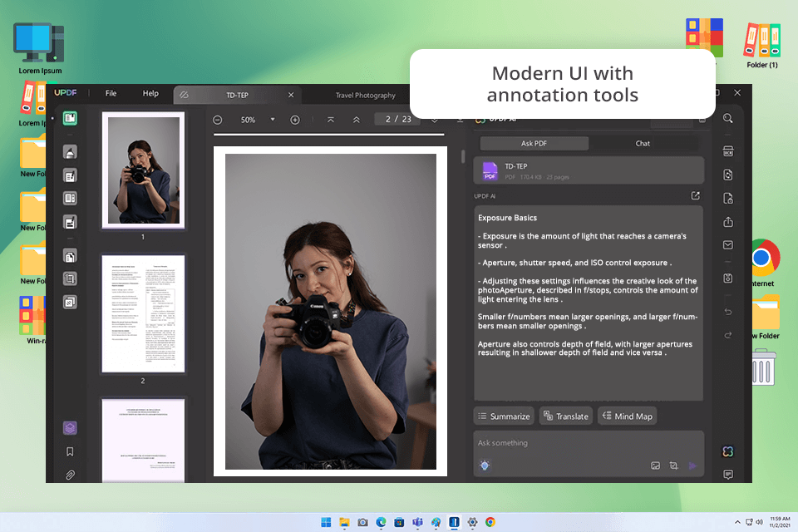This screenshot has height=532, width=798.
Task: Click the Lorem Ipsum computer desktop icon
Action: [x=40, y=49]
